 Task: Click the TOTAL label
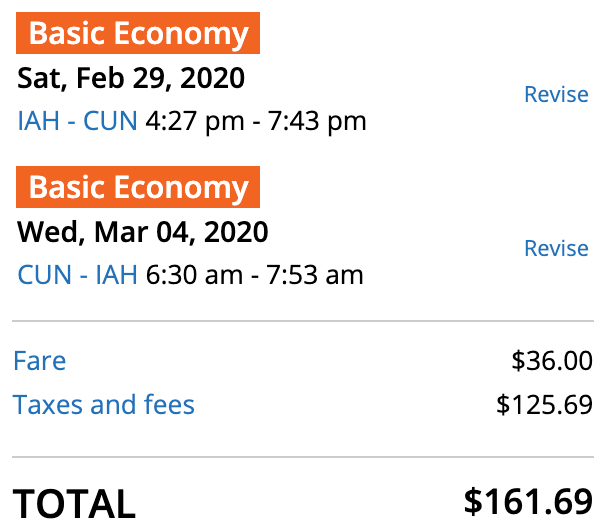tap(74, 504)
